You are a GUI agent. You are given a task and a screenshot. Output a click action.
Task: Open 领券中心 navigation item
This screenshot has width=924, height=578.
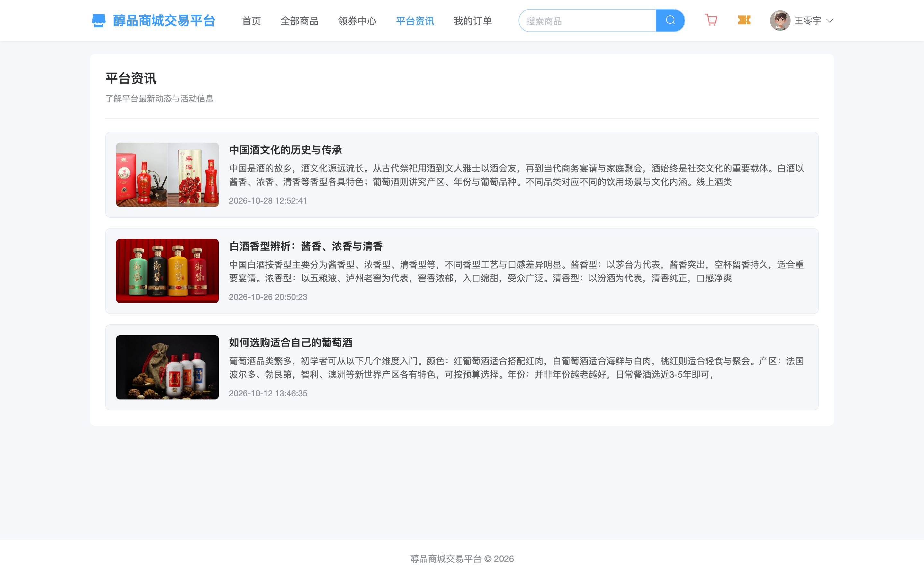click(357, 21)
